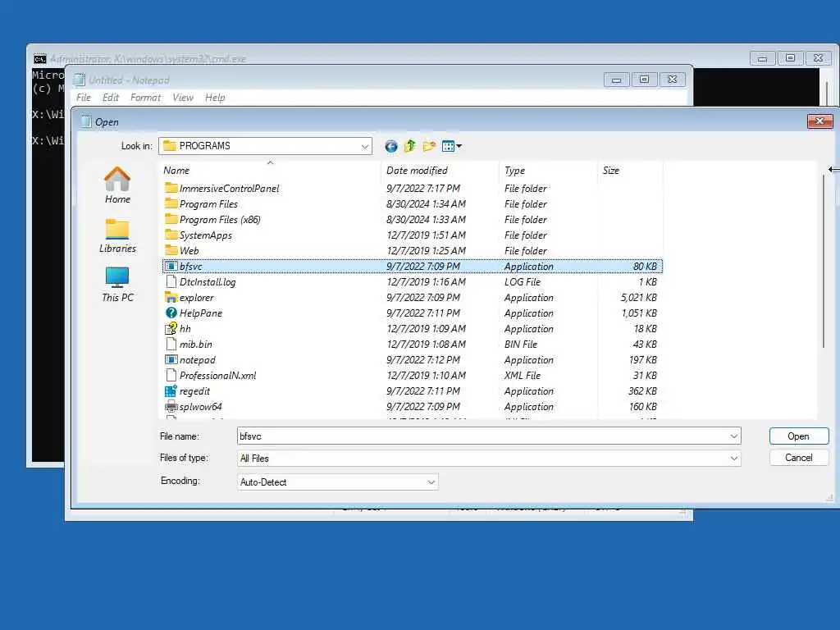
Task: Click the file list vertical scrollbar
Action: (824, 261)
